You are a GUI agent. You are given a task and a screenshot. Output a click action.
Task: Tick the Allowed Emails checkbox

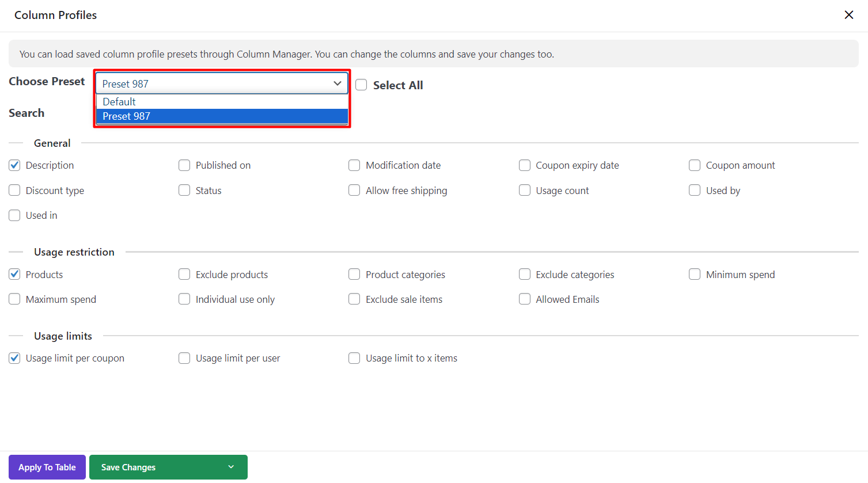pos(525,299)
